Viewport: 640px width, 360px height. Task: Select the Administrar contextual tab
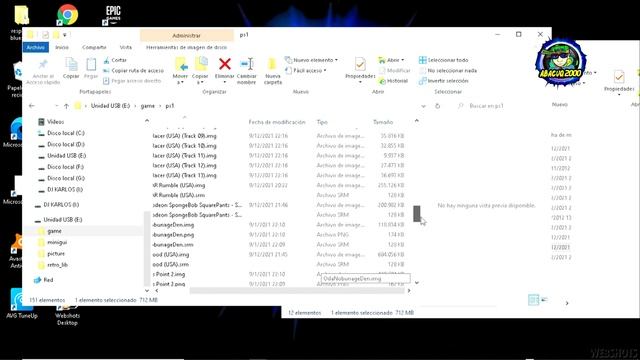point(187,36)
